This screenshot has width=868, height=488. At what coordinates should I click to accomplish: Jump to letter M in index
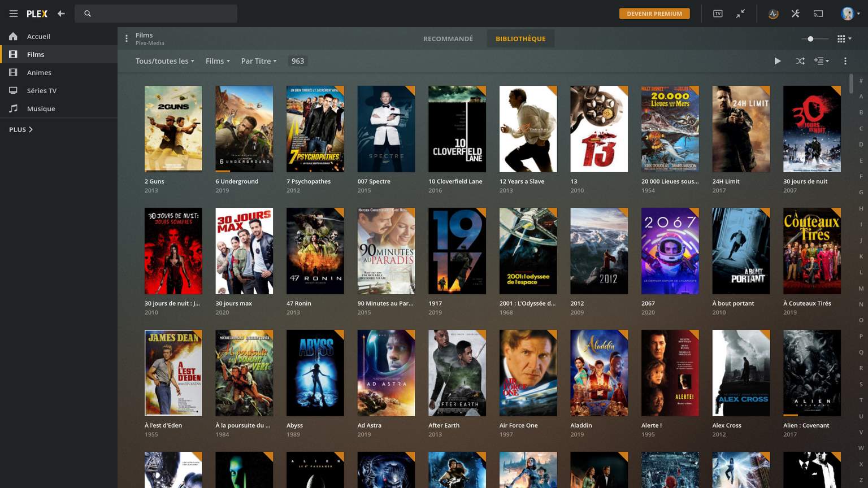861,289
